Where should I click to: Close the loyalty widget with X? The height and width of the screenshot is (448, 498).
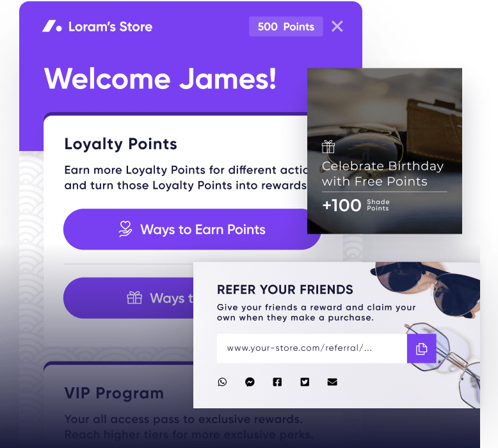coord(337,26)
